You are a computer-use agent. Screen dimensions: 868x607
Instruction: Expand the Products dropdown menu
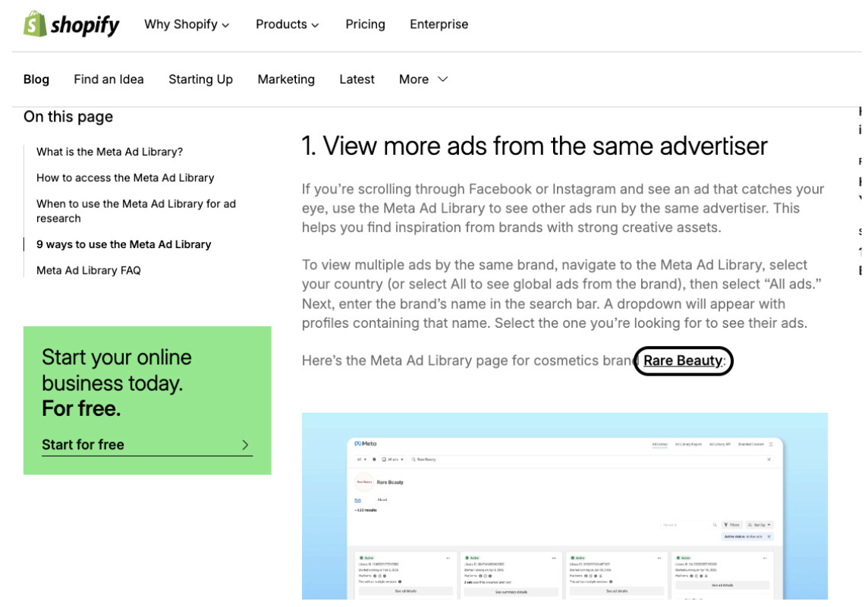287,24
